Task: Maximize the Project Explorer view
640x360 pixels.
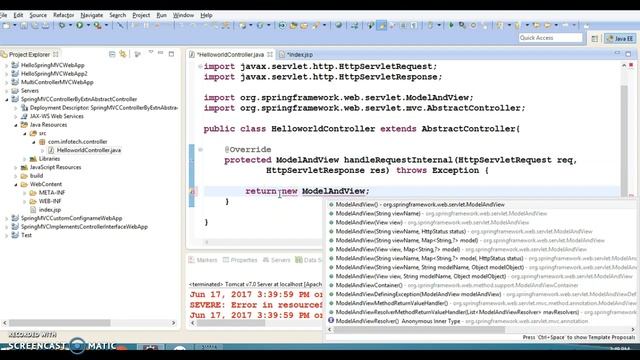Action: [171, 54]
